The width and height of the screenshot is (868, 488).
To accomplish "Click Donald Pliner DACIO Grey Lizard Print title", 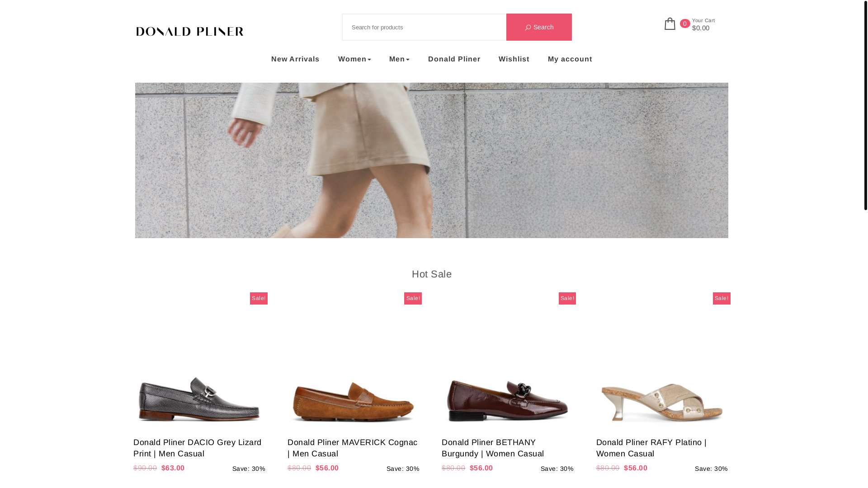I will (198, 448).
